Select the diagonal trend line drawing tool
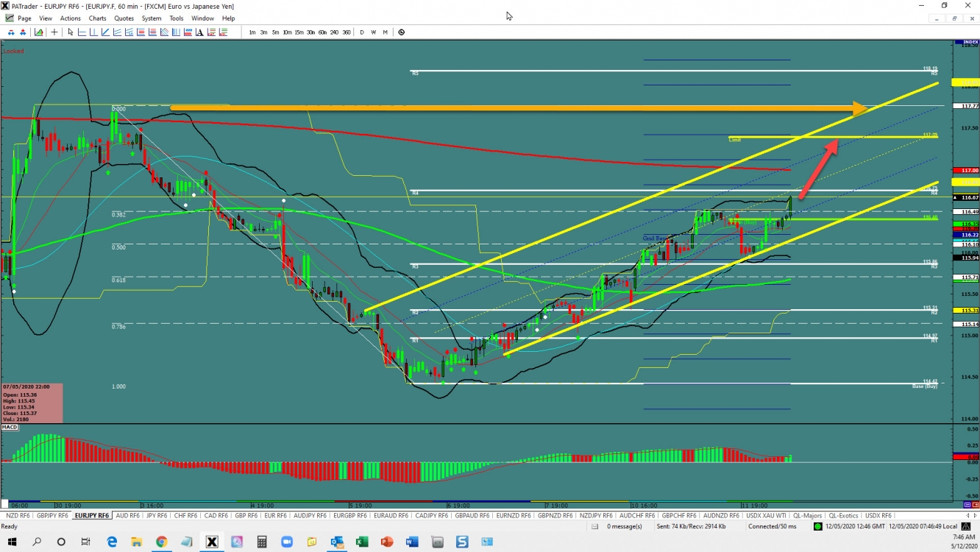Screen dimensions: 980x552 tap(105, 32)
